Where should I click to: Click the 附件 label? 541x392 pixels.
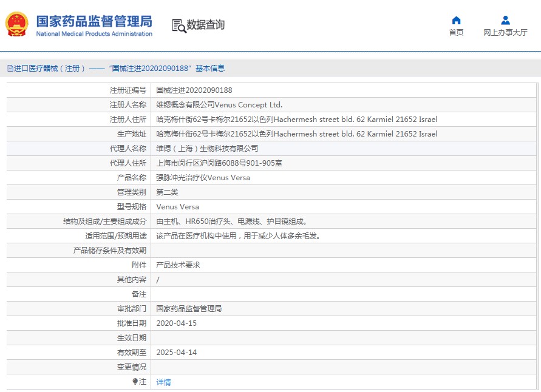coord(139,265)
